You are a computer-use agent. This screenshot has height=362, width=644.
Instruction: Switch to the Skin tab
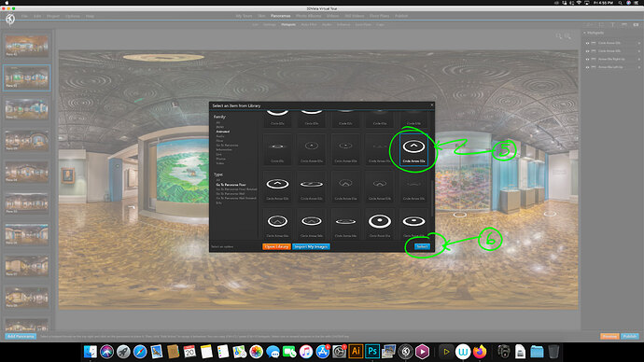pos(261,16)
